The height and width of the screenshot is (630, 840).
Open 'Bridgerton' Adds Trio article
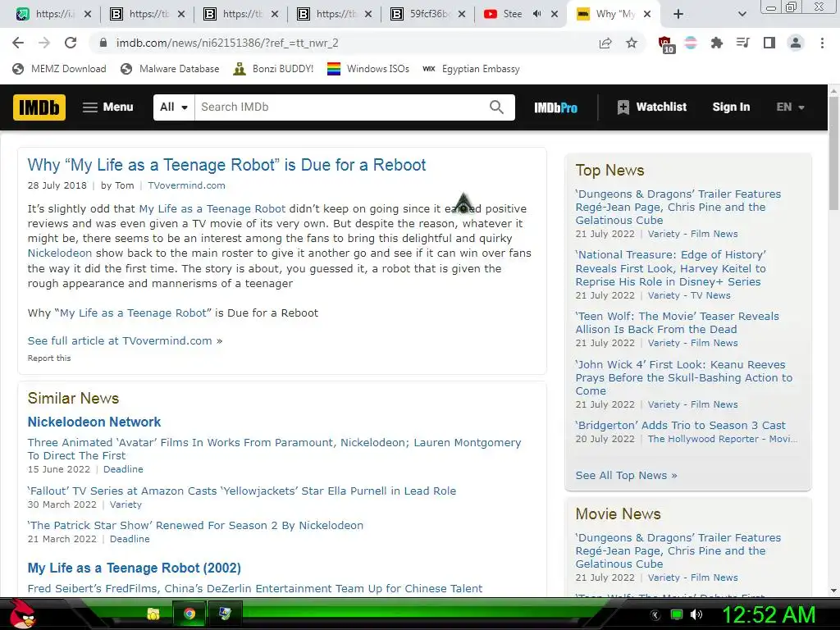tap(680, 426)
